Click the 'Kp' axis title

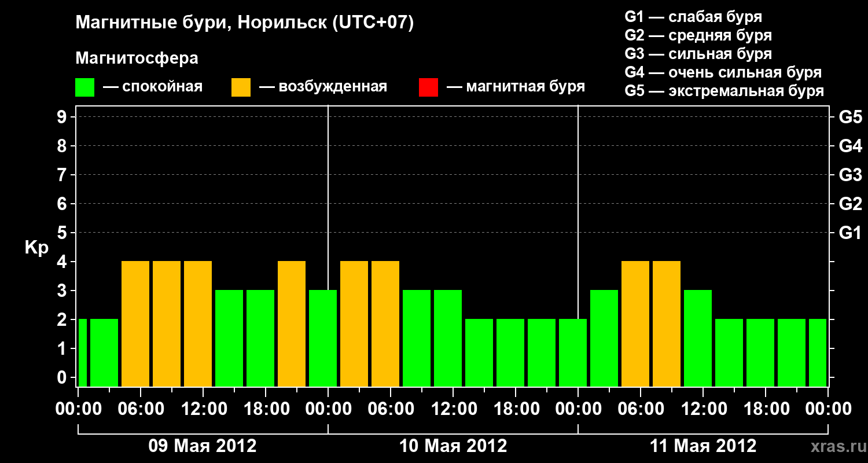pyautogui.click(x=36, y=248)
